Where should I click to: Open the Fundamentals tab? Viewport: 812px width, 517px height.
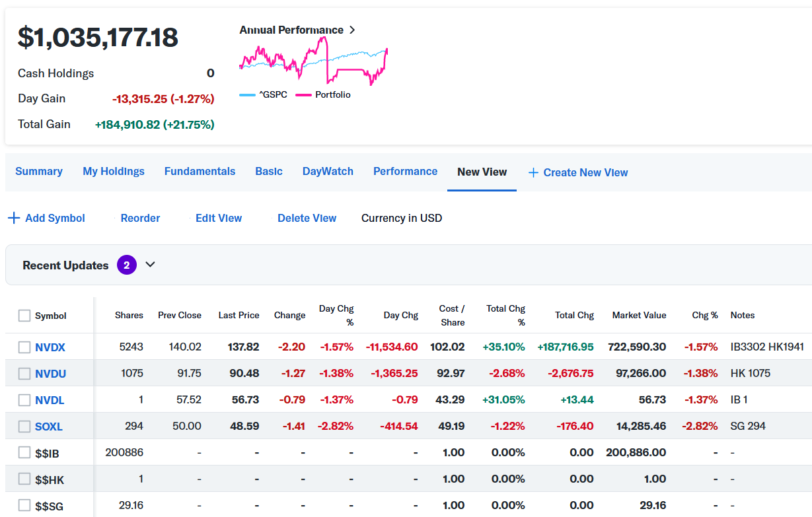200,172
